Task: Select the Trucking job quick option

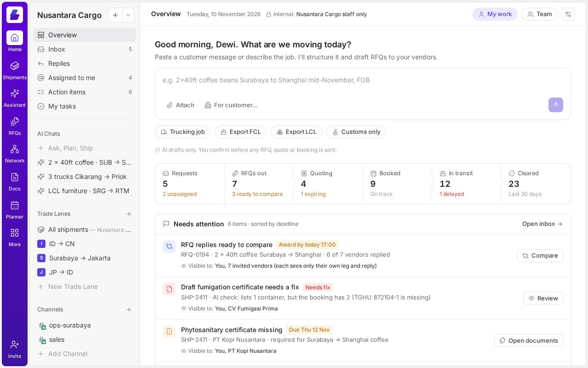Action: pyautogui.click(x=183, y=132)
